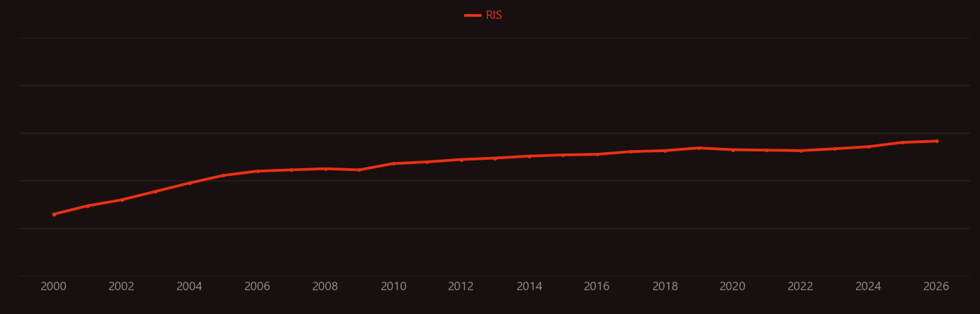Click the RIS data point for 2022
Image resolution: width=980 pixels, height=314 pixels.
click(x=801, y=151)
